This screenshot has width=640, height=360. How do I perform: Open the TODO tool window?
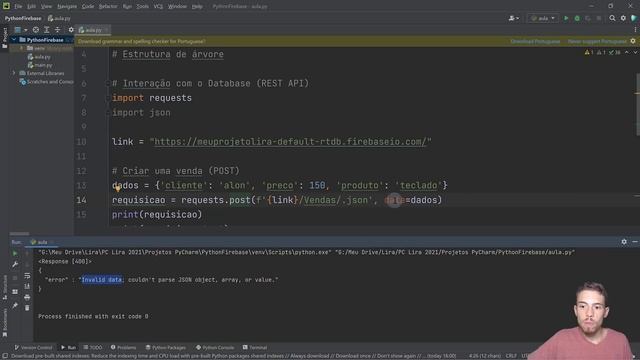[93, 347]
